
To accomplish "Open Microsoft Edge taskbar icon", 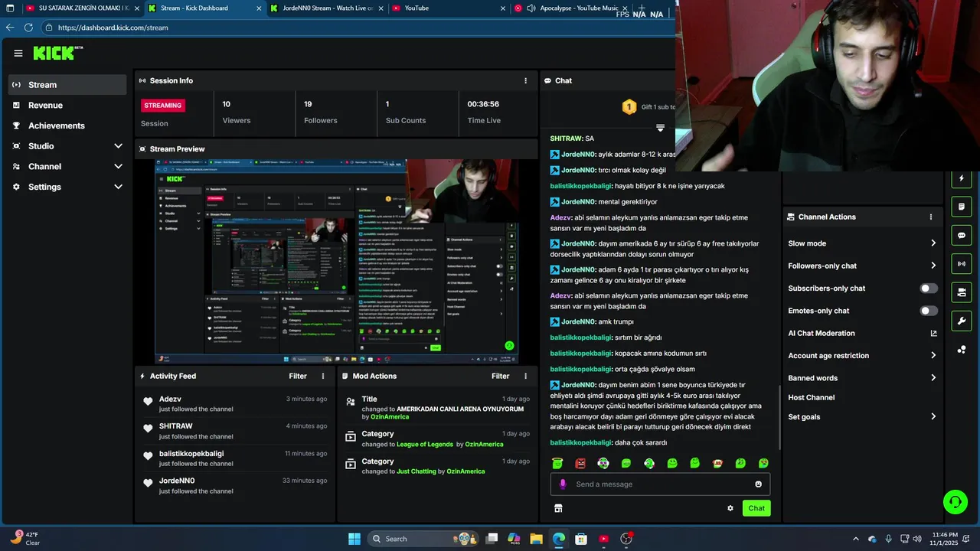I will point(559,539).
